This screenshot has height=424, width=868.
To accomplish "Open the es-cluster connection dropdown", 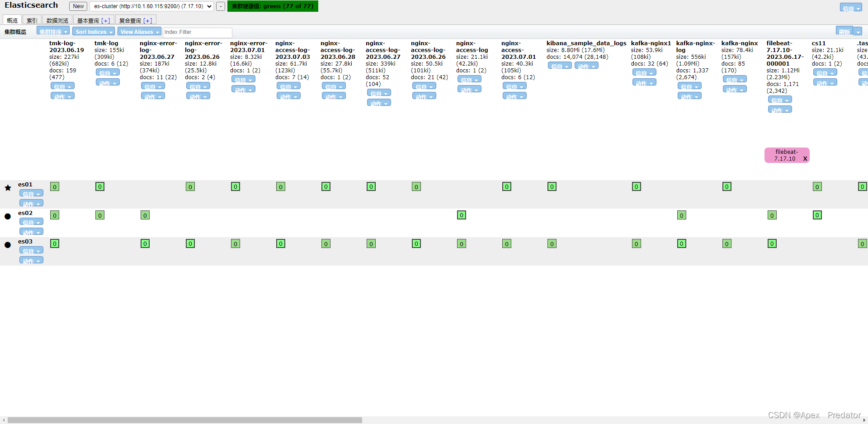I will [x=151, y=6].
